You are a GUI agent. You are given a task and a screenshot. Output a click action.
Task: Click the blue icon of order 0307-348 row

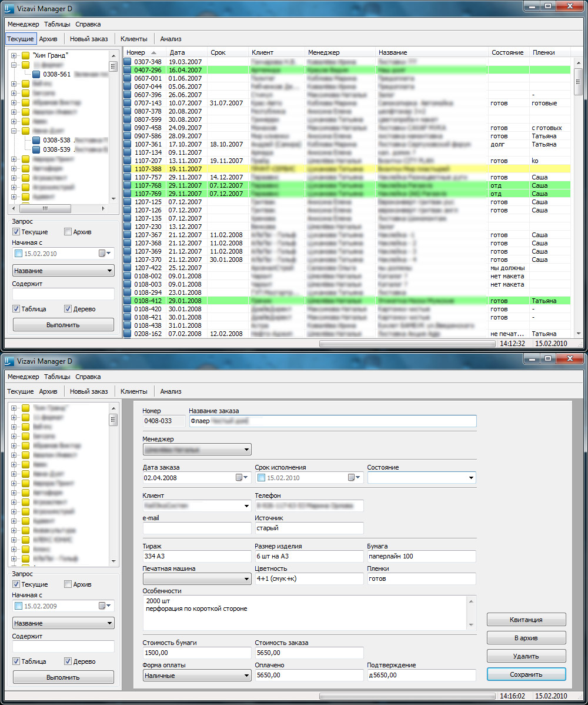click(x=129, y=62)
